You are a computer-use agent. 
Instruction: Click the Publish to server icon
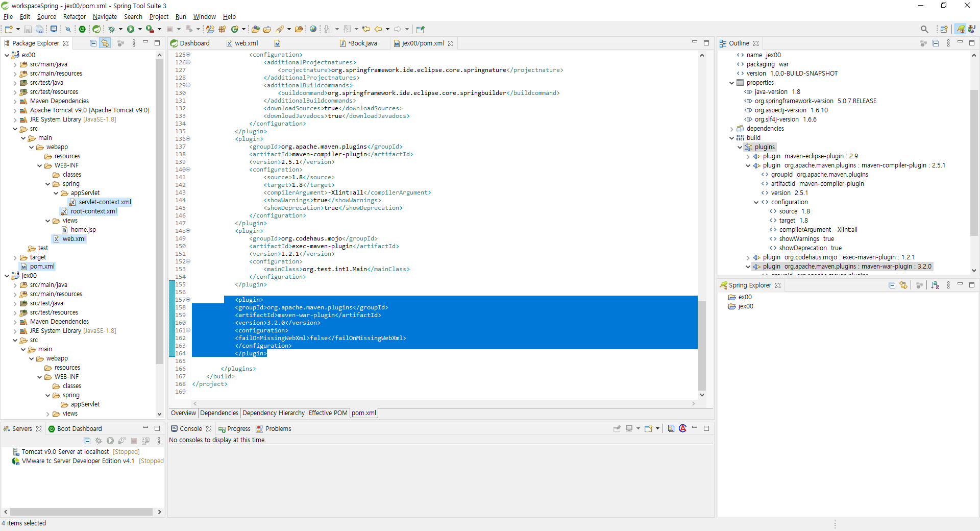click(x=145, y=441)
